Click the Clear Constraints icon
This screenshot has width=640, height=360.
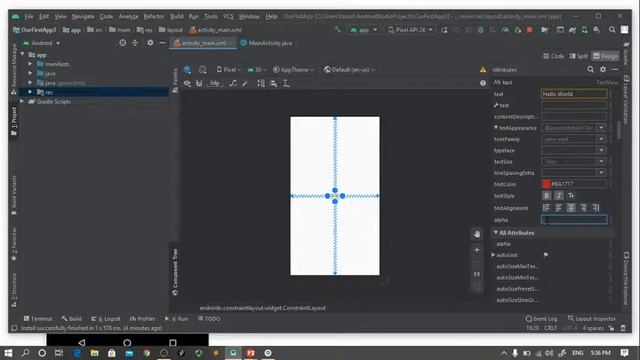pos(233,83)
